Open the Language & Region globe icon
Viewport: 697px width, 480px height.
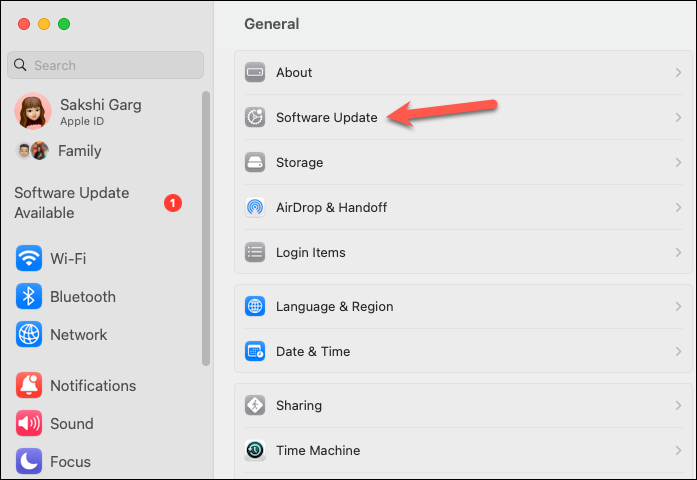tap(255, 306)
